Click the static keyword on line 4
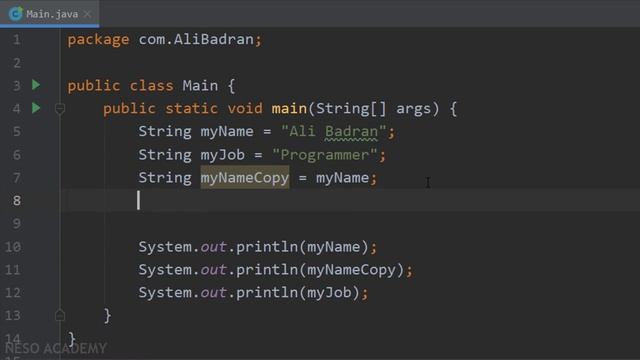640x360 pixels. click(x=191, y=109)
